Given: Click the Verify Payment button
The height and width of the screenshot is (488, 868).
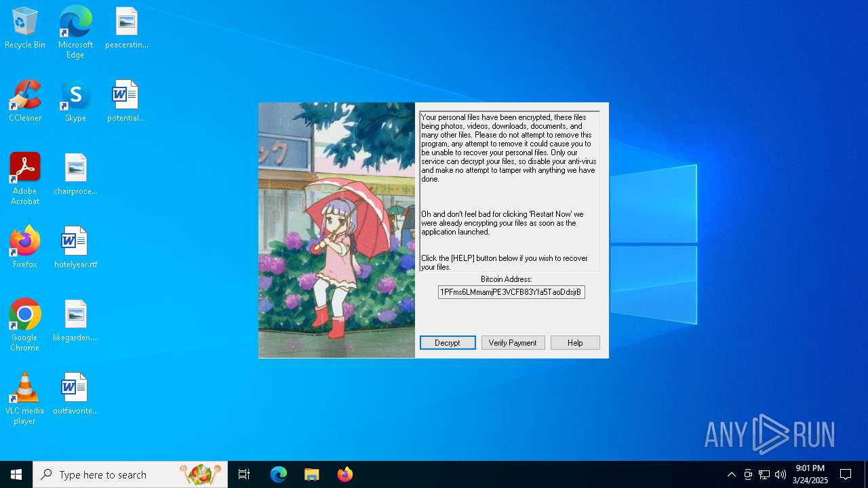Looking at the screenshot, I should point(513,343).
